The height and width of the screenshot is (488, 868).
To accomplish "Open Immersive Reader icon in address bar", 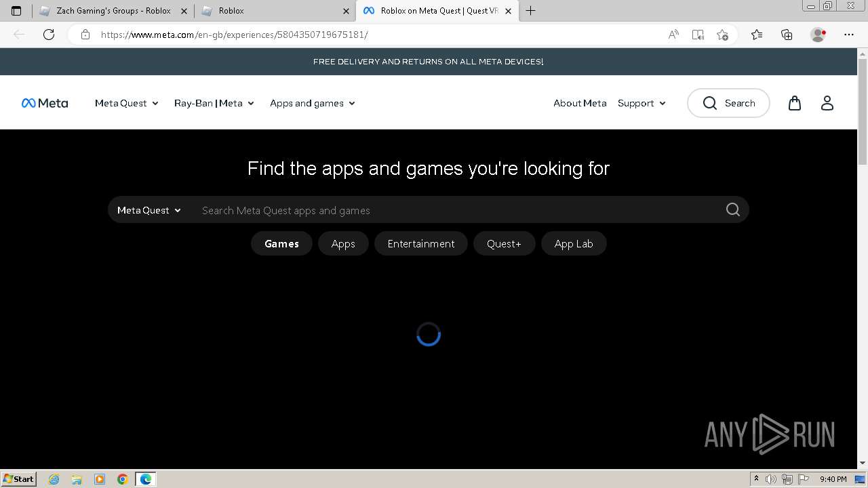I will pyautogui.click(x=698, y=35).
